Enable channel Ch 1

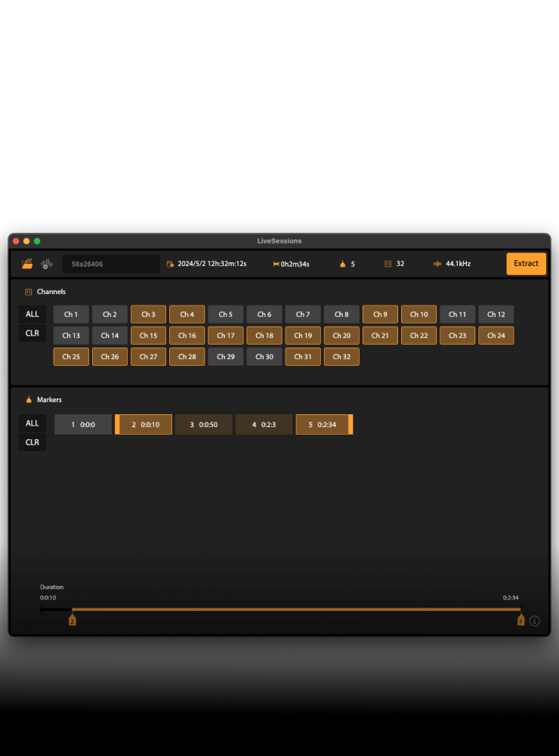[71, 314]
